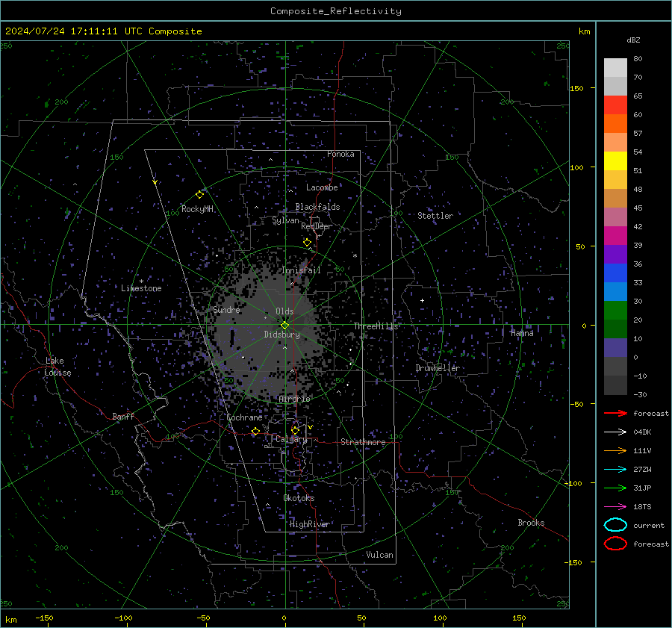
Task: Click the ThreeHills town label
Action: 376,326
